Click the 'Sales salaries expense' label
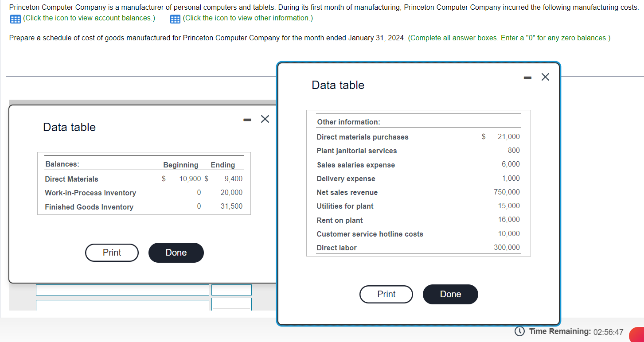Screen dimensions: 644x342 [356, 165]
